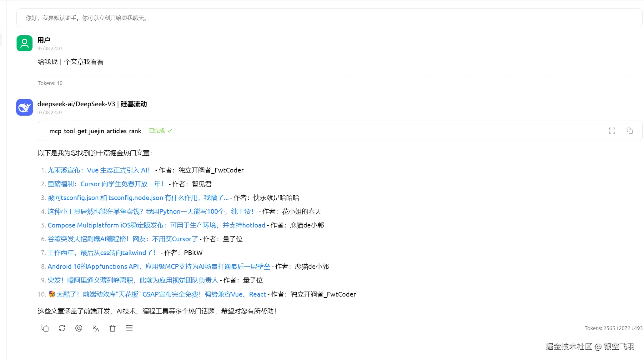Click the user name 用户
The image size is (644, 360).
[44, 40]
